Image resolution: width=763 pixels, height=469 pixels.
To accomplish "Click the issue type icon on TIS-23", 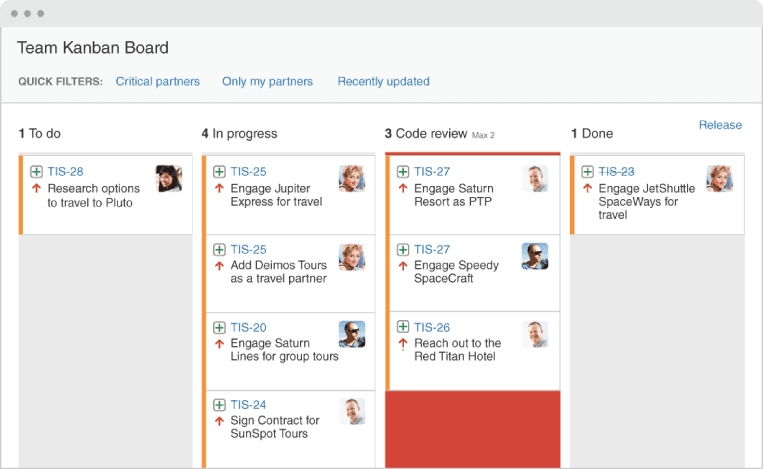I will point(587,172).
